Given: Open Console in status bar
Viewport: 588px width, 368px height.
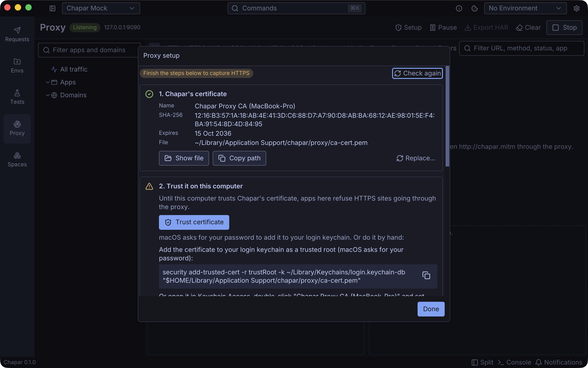Looking at the screenshot, I should (x=514, y=362).
